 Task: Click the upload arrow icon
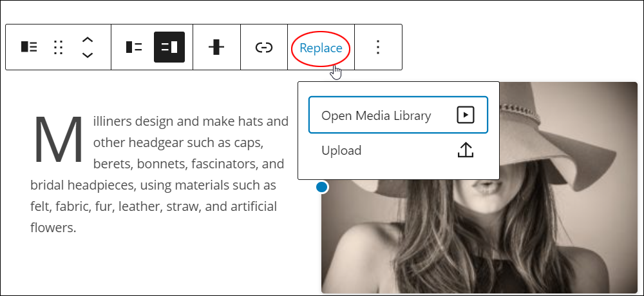[x=466, y=150]
